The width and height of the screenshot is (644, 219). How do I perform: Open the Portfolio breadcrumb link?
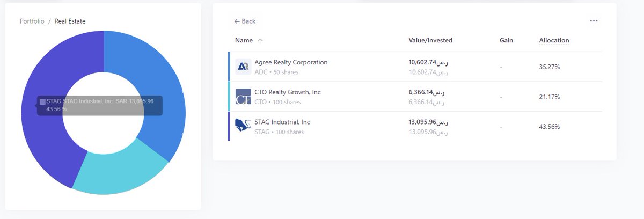32,21
